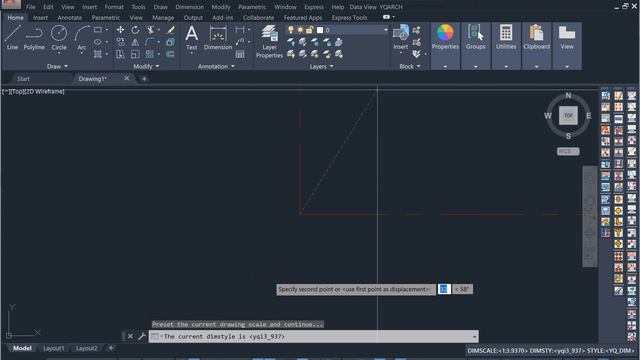This screenshot has width=640, height=360.
Task: Insert a Table annotation
Action: [240, 54]
